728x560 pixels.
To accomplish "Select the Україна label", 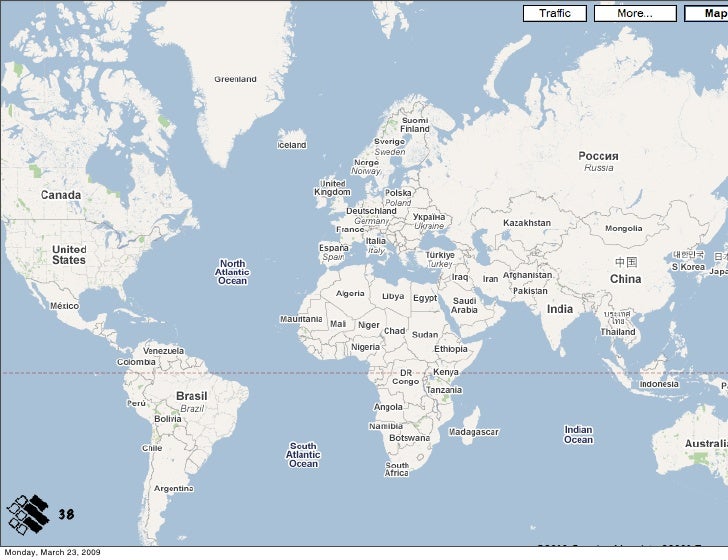I will [429, 217].
